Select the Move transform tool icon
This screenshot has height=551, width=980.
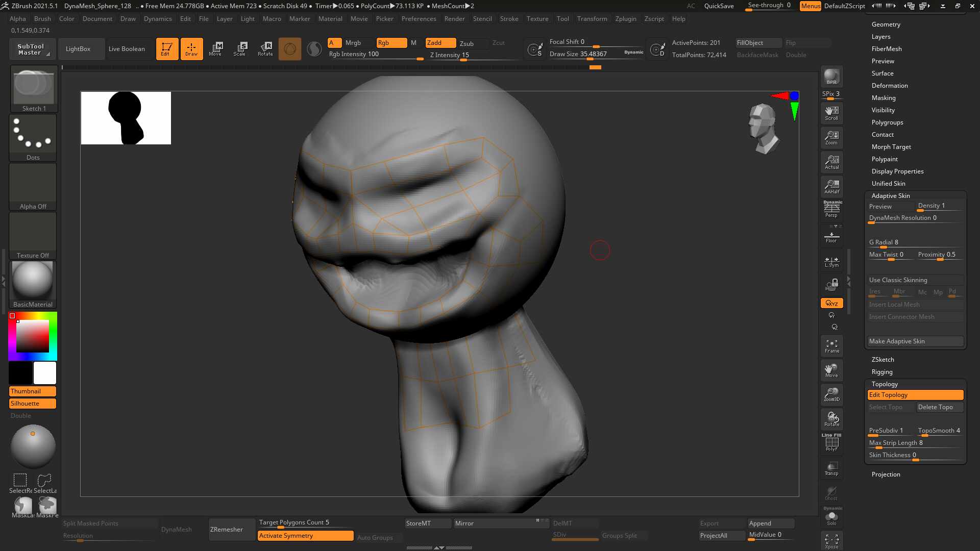(x=215, y=49)
